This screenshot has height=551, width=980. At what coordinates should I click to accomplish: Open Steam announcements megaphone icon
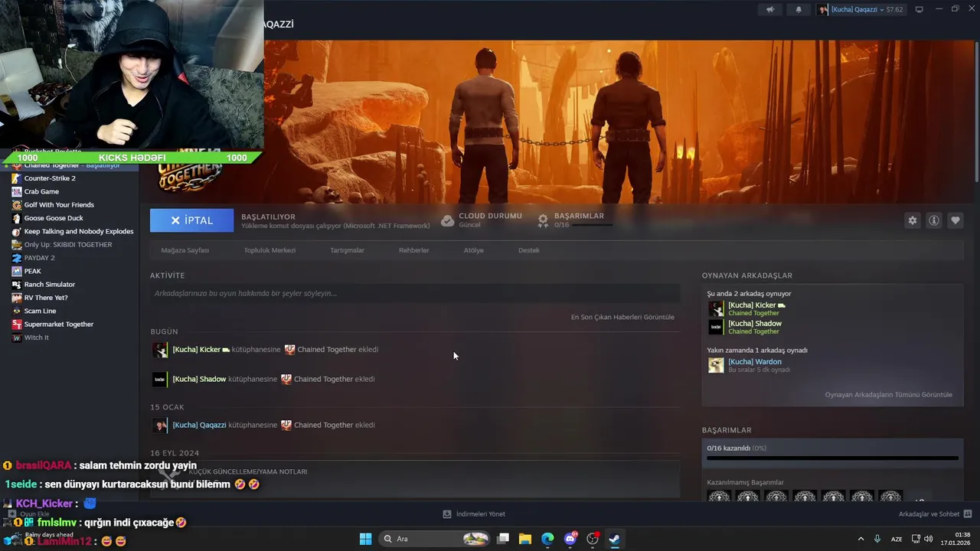click(x=770, y=9)
